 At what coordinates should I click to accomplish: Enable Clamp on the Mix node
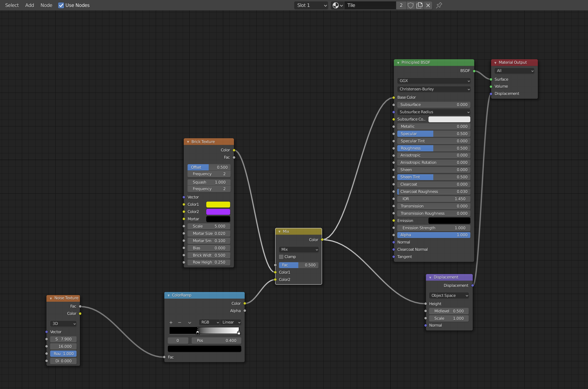pos(281,257)
